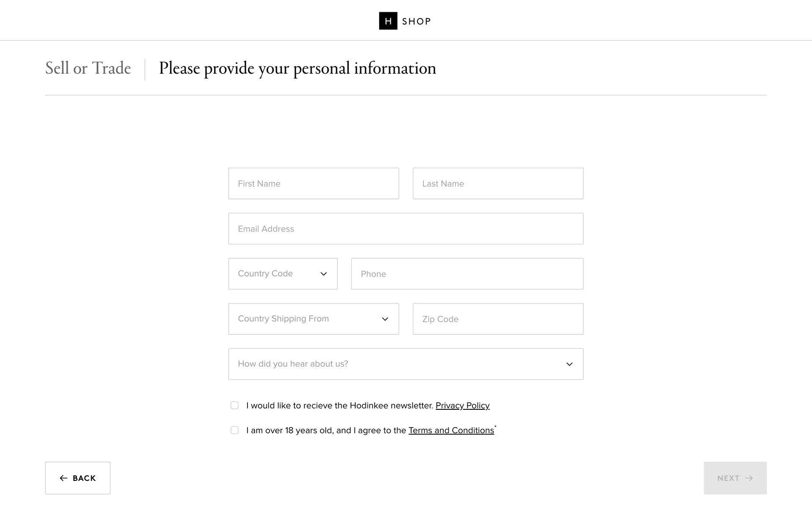
Task: Go back with the BACK button
Action: point(78,478)
